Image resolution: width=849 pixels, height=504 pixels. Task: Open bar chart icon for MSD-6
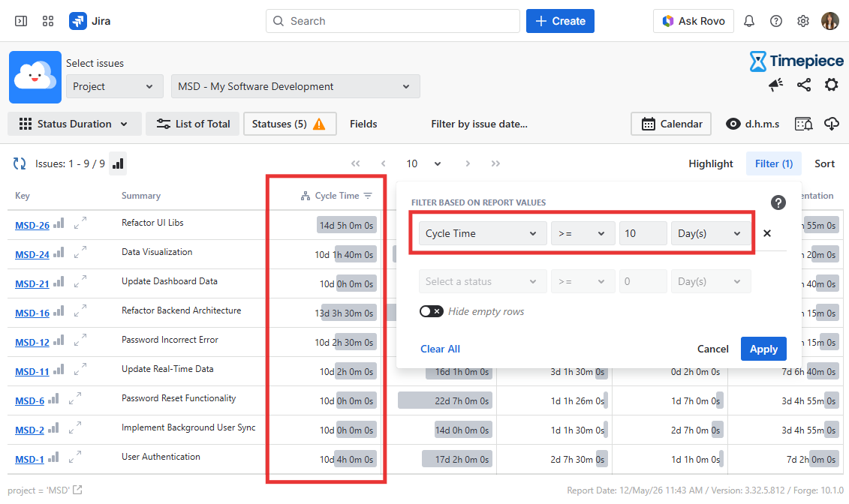point(53,398)
